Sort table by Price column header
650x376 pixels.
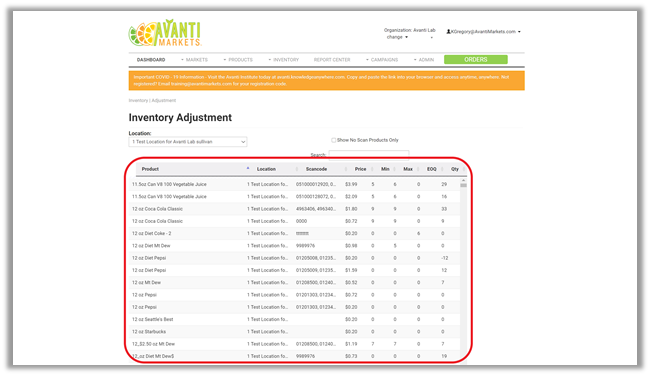click(360, 169)
